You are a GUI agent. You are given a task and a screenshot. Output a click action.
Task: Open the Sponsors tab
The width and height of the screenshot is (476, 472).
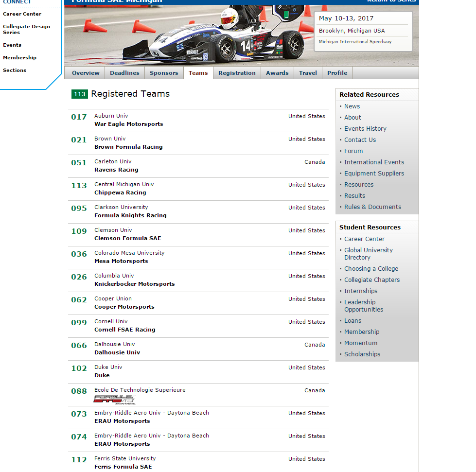(164, 73)
